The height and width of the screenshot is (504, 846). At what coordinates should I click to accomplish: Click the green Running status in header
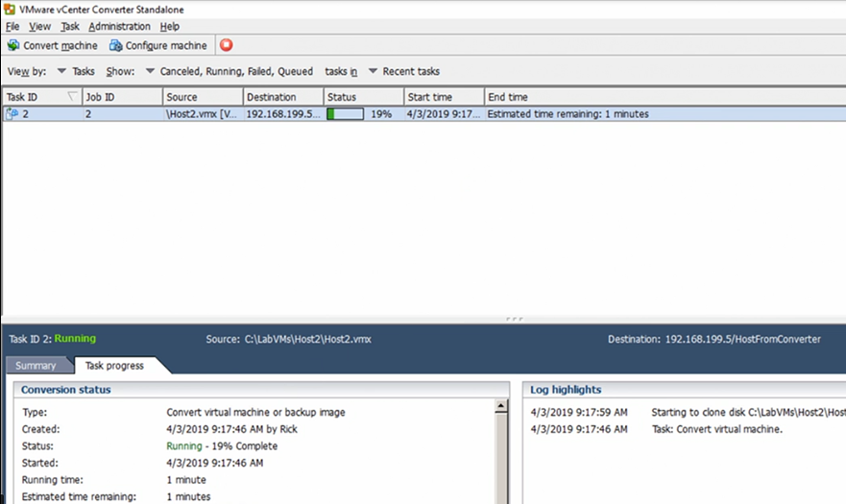75,338
